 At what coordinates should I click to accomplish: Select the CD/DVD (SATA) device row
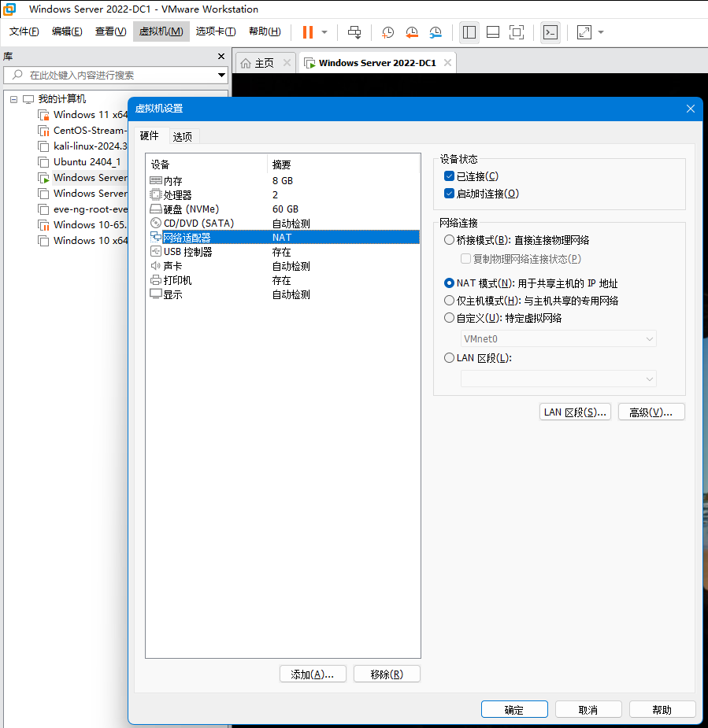283,224
